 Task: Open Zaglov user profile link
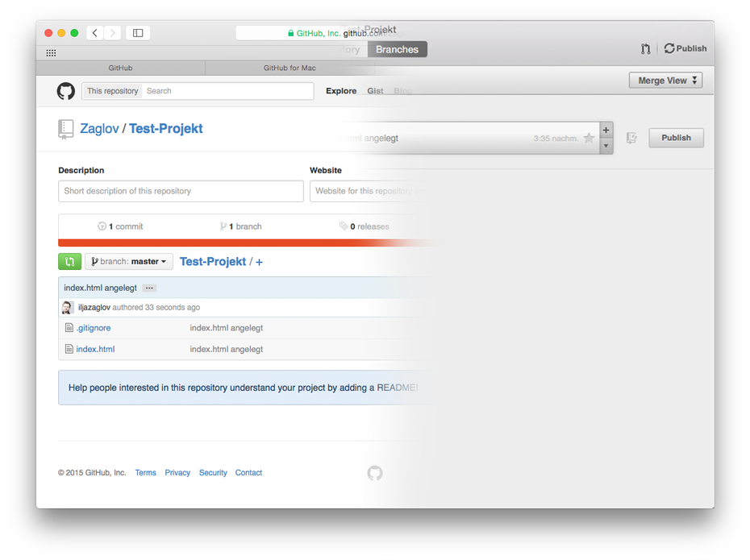point(99,129)
